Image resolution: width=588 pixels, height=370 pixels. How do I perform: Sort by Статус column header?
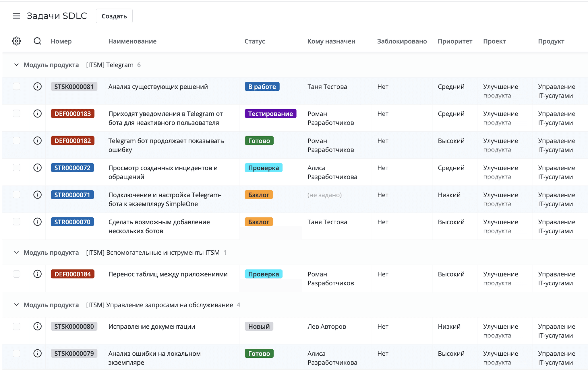(255, 41)
